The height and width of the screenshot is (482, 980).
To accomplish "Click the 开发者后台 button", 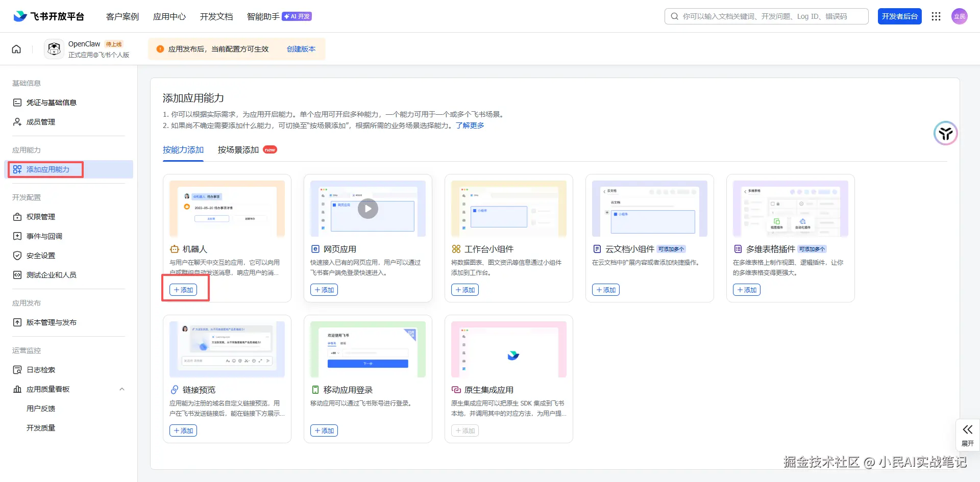I will (x=900, y=16).
